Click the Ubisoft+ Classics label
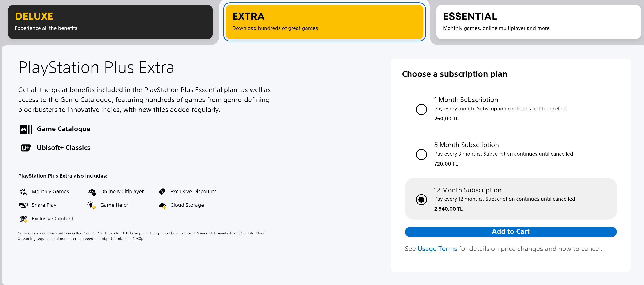 tap(64, 148)
